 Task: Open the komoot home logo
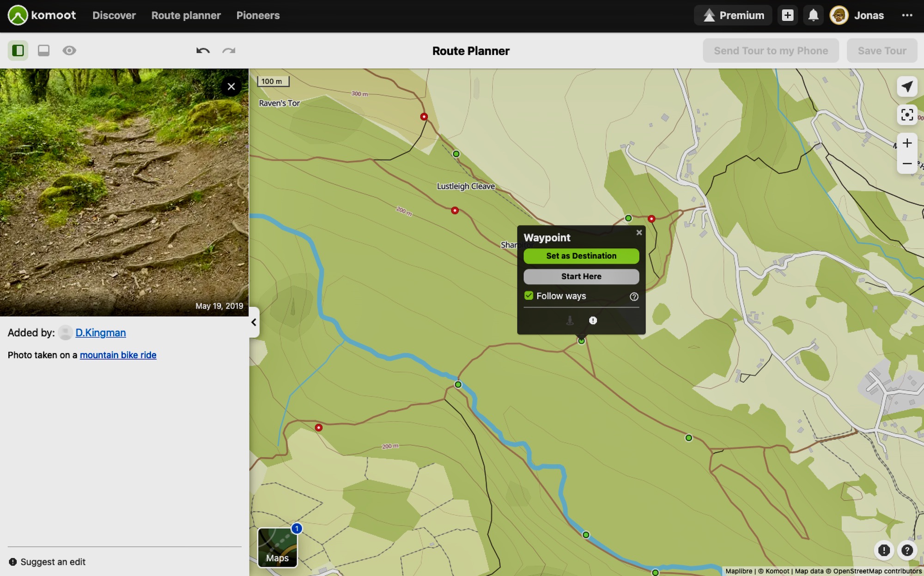tap(42, 15)
